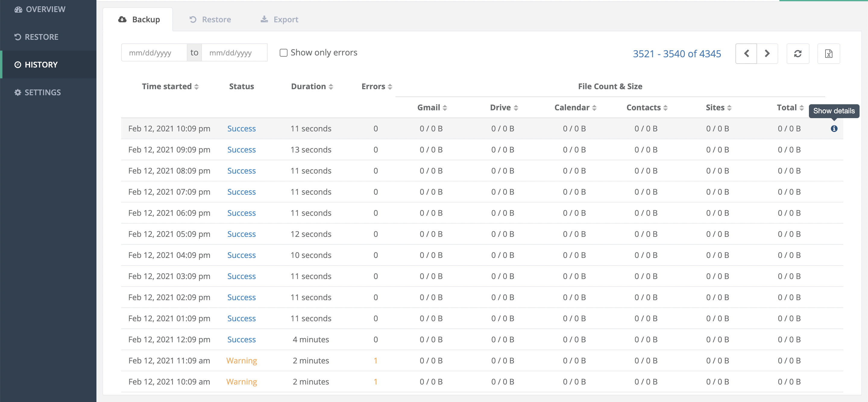Open Settings in the sidebar
This screenshot has width=868, height=402.
tap(37, 92)
